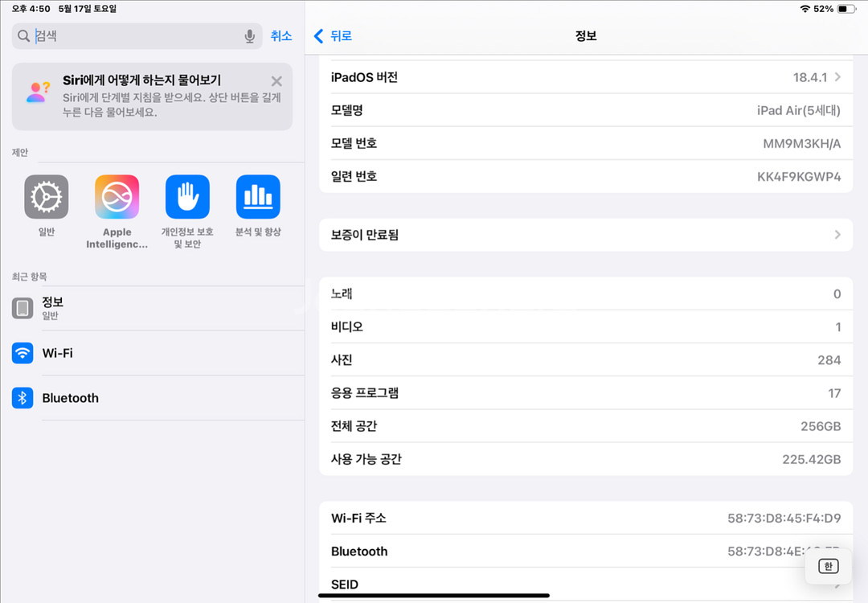Open Apple Intelligence suggestion icon
Viewport: 868px width, 603px height.
pyautogui.click(x=117, y=196)
